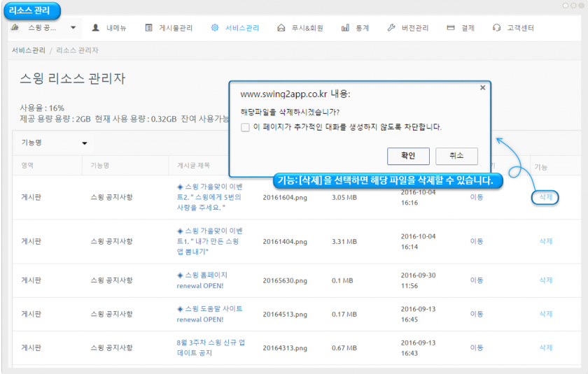Viewport: 588px width, 374px height.
Task: Check the block additional dialogs checkbox
Action: [x=245, y=127]
